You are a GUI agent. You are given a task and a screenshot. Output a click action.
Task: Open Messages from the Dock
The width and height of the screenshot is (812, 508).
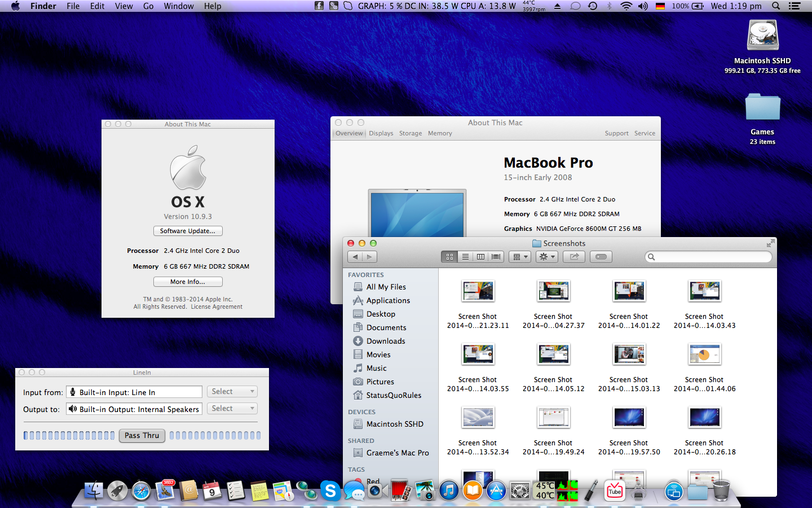click(x=354, y=491)
